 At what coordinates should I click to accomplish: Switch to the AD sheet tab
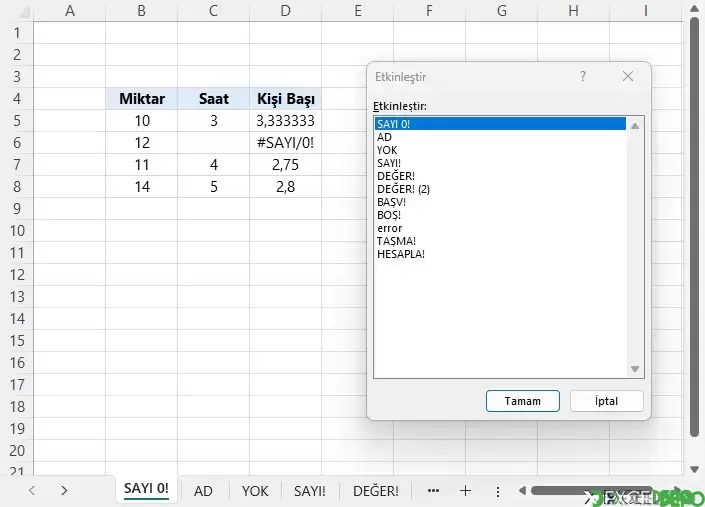tap(203, 491)
